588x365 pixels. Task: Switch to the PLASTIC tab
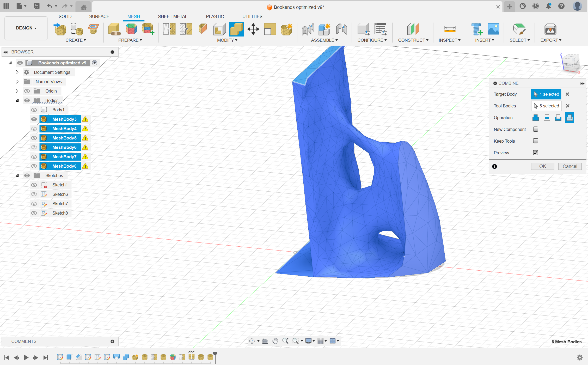point(215,16)
